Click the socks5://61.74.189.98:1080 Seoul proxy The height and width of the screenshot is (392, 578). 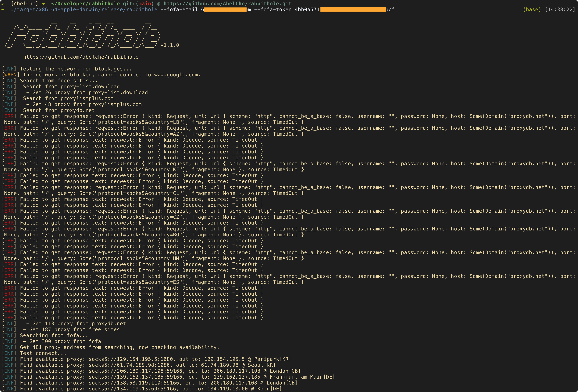(x=129, y=365)
